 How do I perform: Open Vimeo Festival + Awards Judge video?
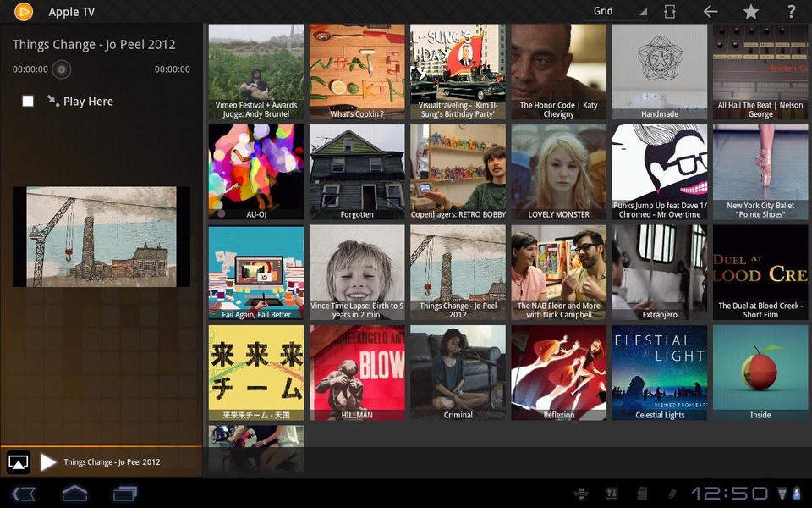[256, 72]
